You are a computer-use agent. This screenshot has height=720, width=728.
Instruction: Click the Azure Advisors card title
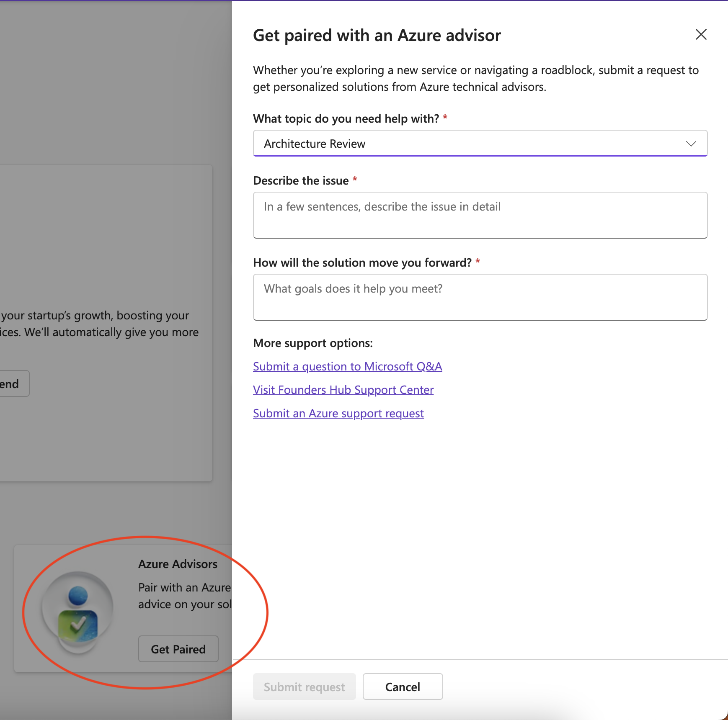click(178, 564)
